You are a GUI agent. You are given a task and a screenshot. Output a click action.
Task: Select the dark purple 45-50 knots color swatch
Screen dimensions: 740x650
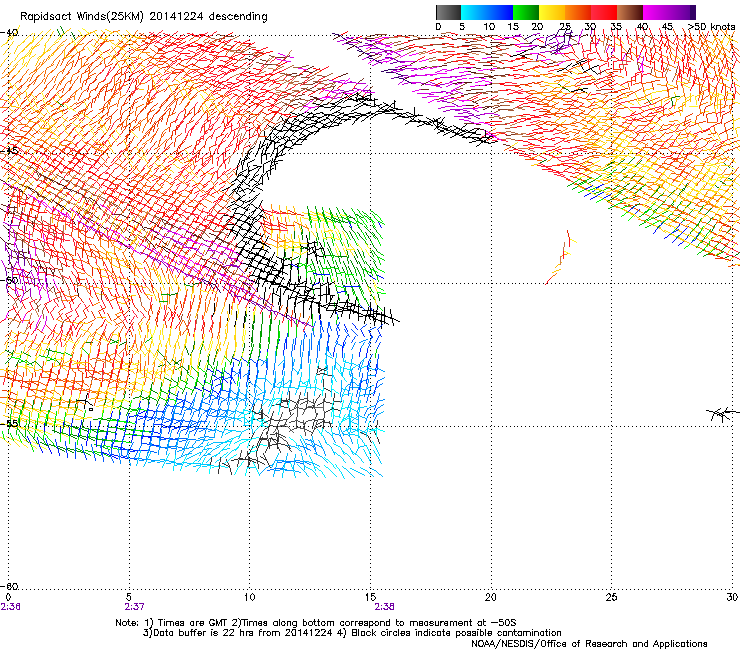pyautogui.click(x=682, y=12)
